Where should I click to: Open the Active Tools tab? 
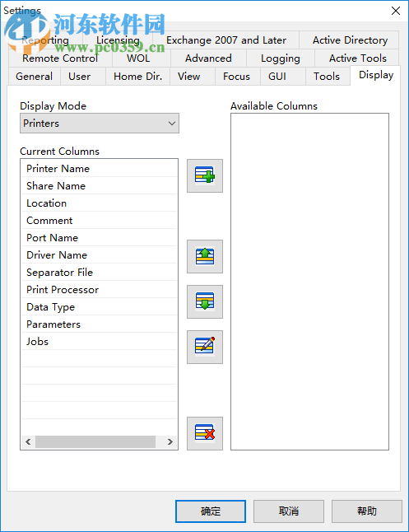357,58
